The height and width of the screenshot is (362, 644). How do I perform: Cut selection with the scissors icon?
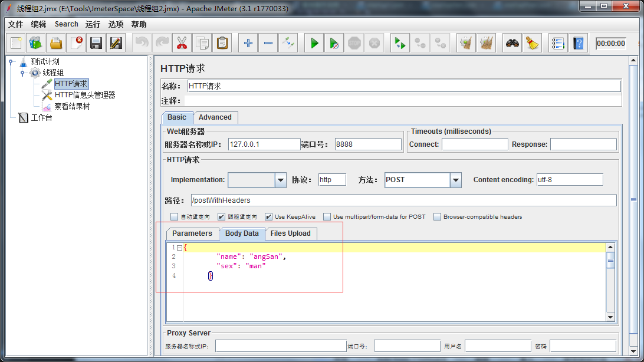182,43
